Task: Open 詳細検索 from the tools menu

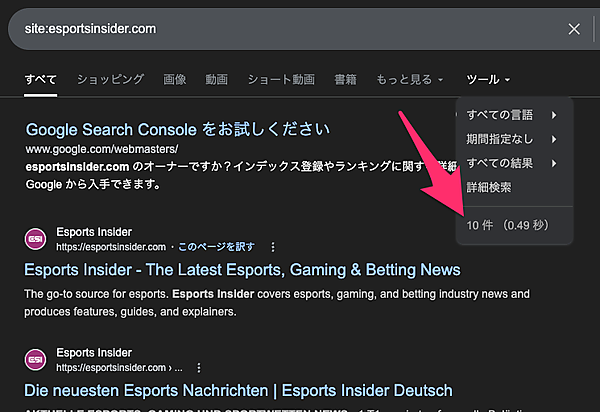Action: click(489, 187)
